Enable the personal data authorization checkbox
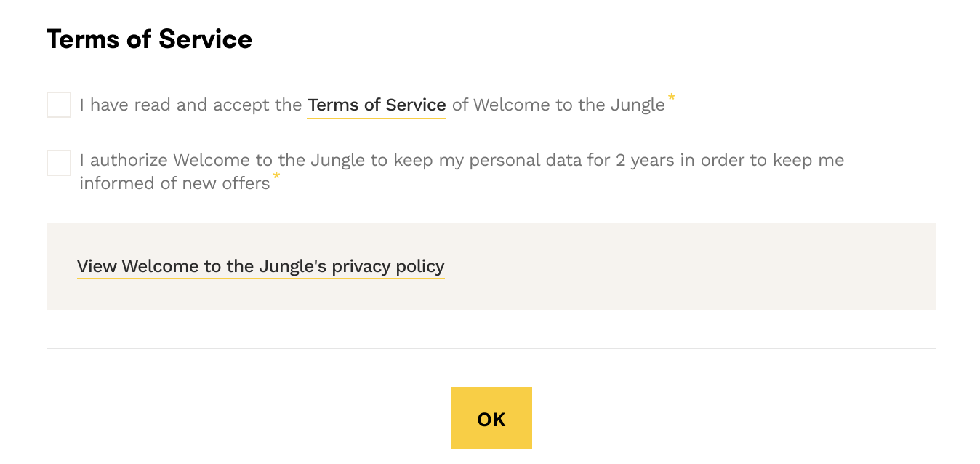This screenshot has height=464, width=980. pyautogui.click(x=59, y=163)
